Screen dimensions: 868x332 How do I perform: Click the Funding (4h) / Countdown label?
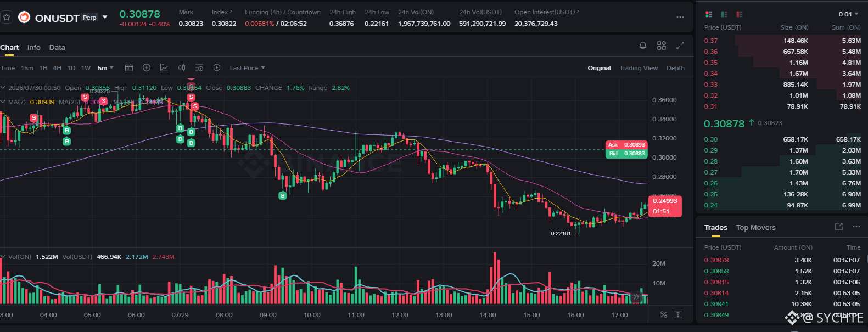pos(283,12)
